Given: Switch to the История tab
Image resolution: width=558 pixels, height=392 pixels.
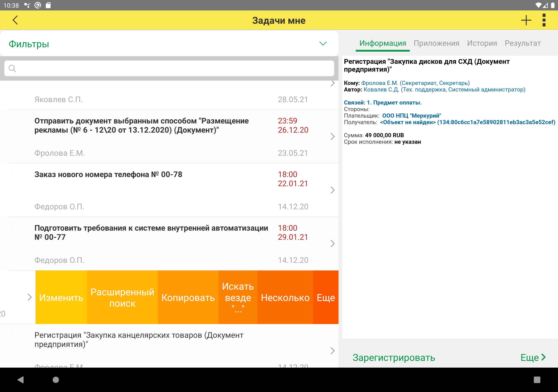Looking at the screenshot, I should (x=482, y=43).
